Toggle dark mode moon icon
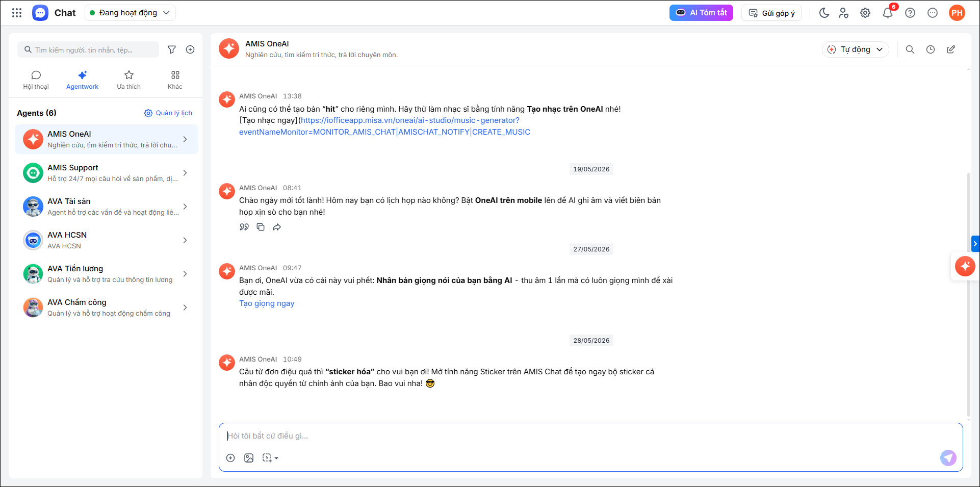 click(824, 13)
